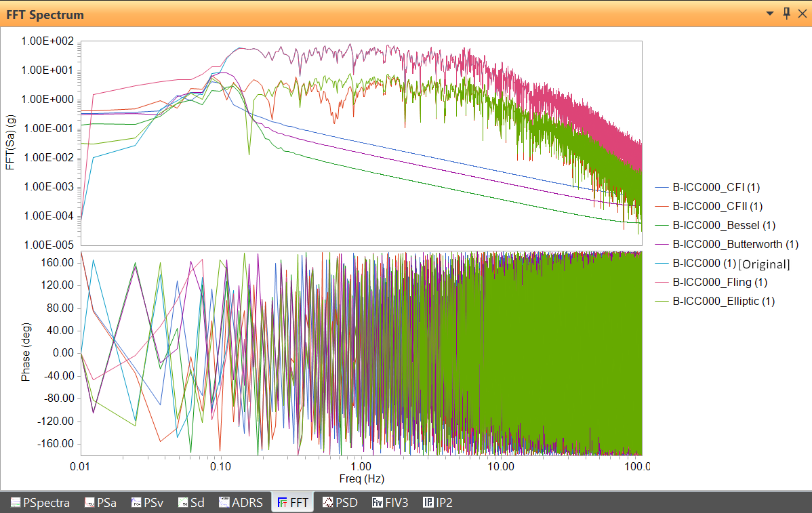Click the FFT Spectrum panel title
This screenshot has height=513, width=812.
coord(45,14)
